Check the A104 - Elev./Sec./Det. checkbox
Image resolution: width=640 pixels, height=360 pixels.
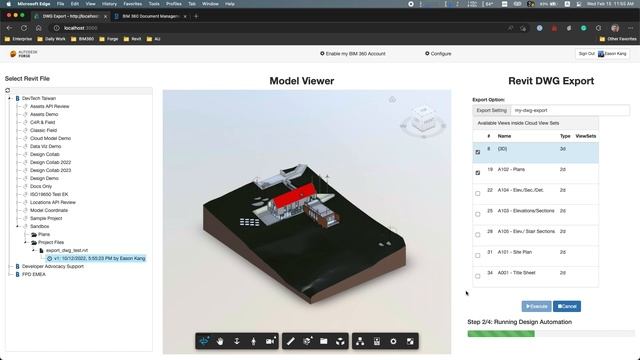[x=478, y=193]
